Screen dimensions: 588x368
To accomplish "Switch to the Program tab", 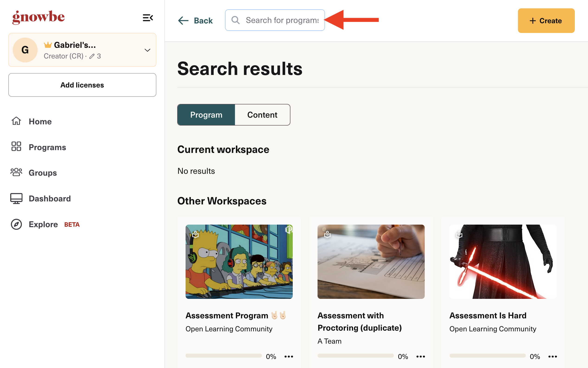I will click(206, 115).
